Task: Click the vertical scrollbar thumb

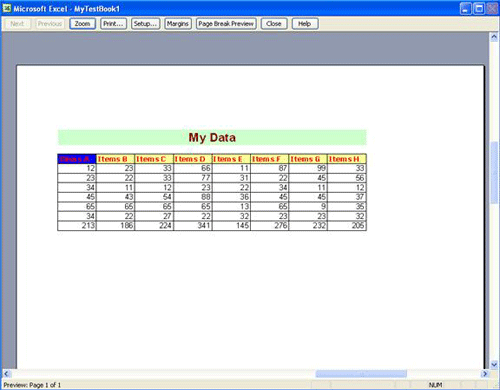Action: 494,172
